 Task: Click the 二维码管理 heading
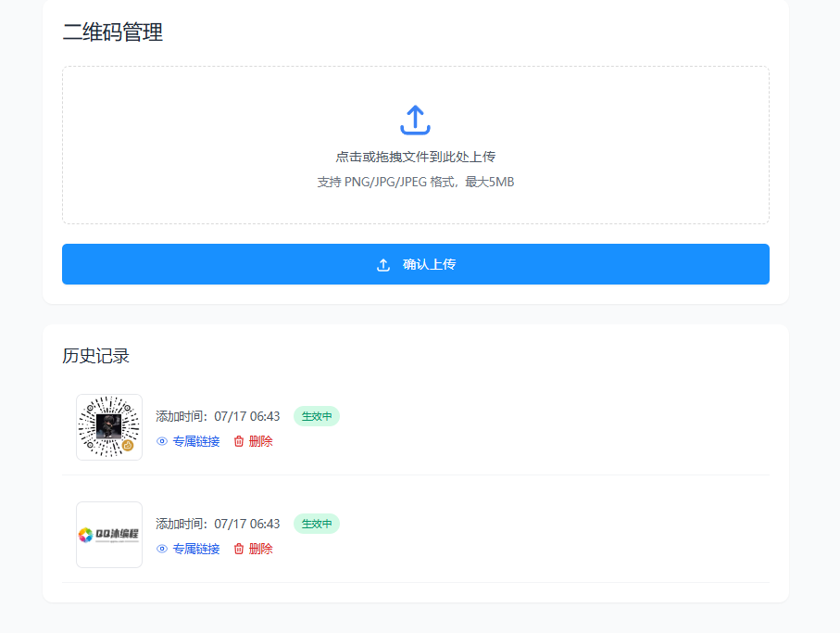[112, 32]
